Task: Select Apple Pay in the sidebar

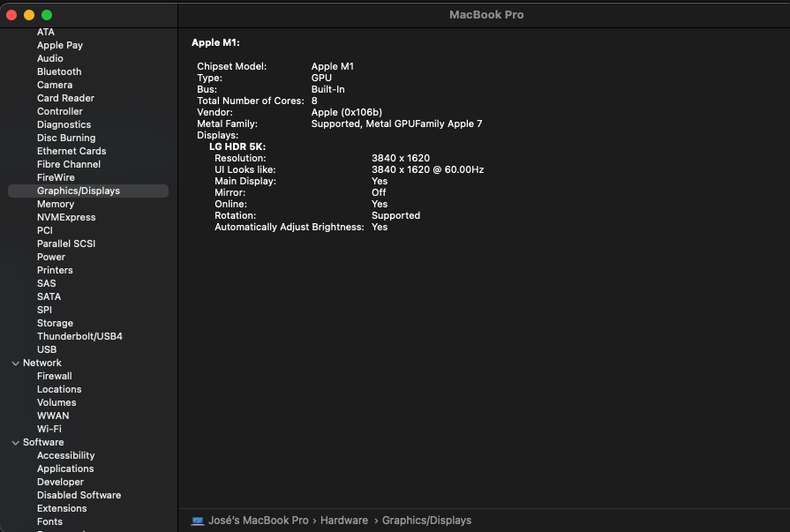Action: [x=59, y=45]
